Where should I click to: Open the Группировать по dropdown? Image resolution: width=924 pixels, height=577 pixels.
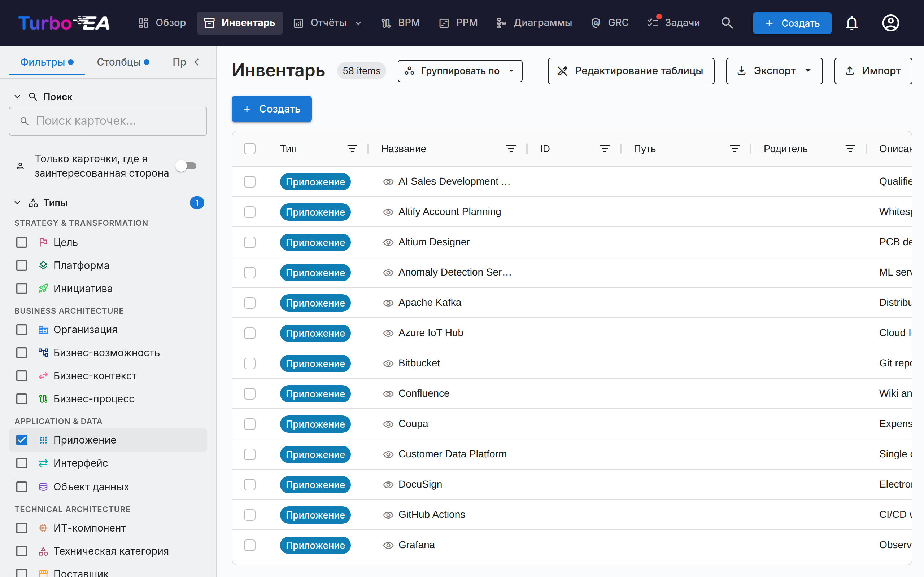(460, 71)
